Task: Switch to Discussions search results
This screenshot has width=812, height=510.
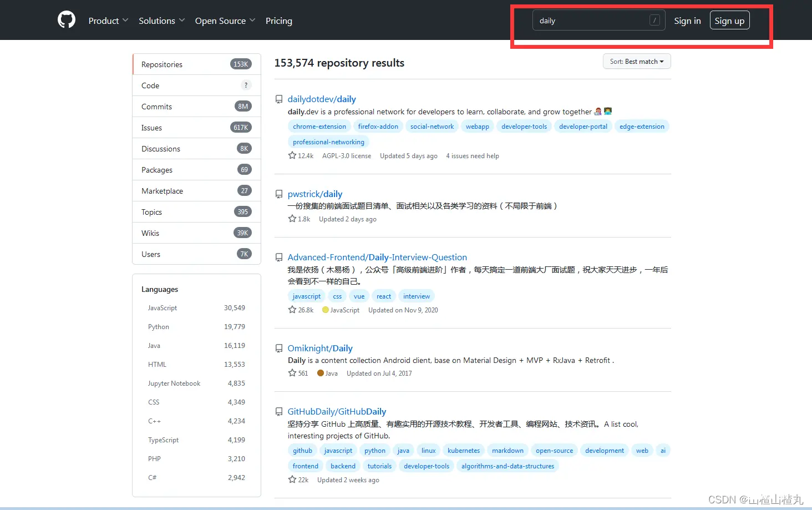Action: click(197, 149)
